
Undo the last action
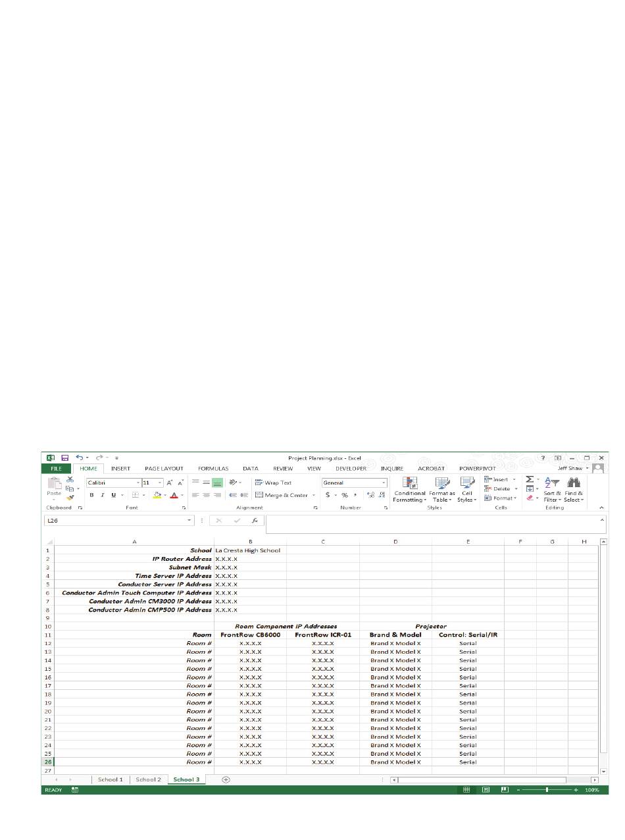[80, 458]
